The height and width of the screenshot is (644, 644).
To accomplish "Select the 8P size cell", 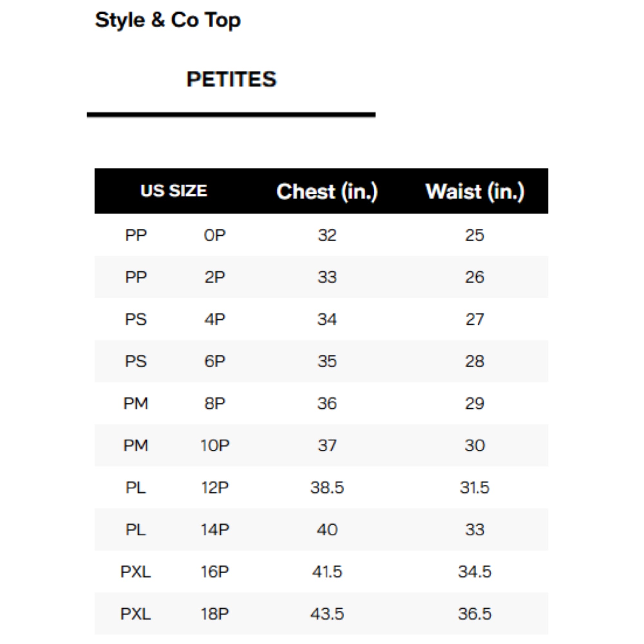I will [215, 403].
